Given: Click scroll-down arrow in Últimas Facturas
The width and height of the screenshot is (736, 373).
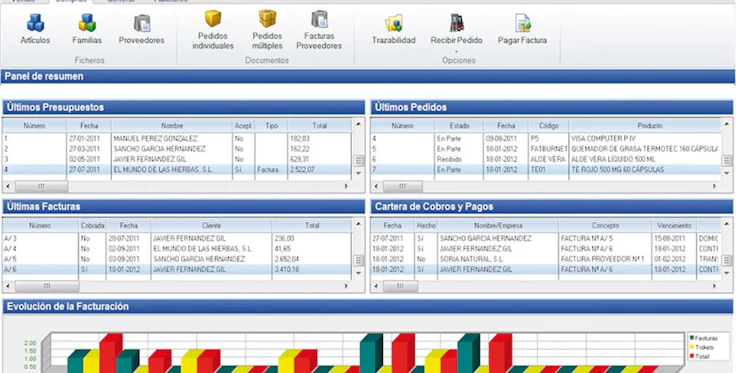Looking at the screenshot, I should point(359,273).
